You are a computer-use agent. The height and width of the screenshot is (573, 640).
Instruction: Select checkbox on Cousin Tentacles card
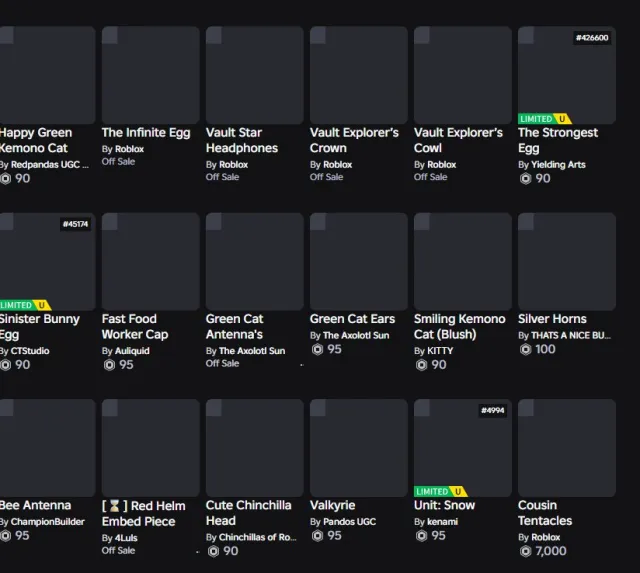click(x=527, y=408)
